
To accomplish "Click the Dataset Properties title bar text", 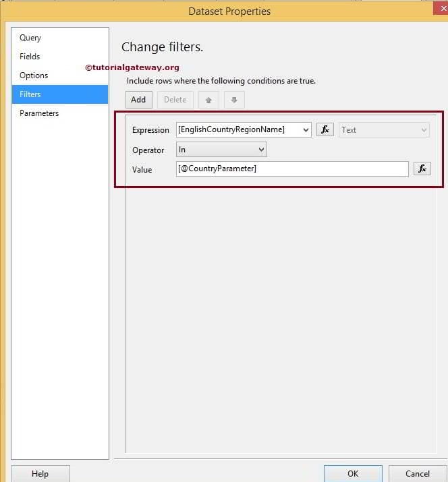I will pyautogui.click(x=229, y=11).
